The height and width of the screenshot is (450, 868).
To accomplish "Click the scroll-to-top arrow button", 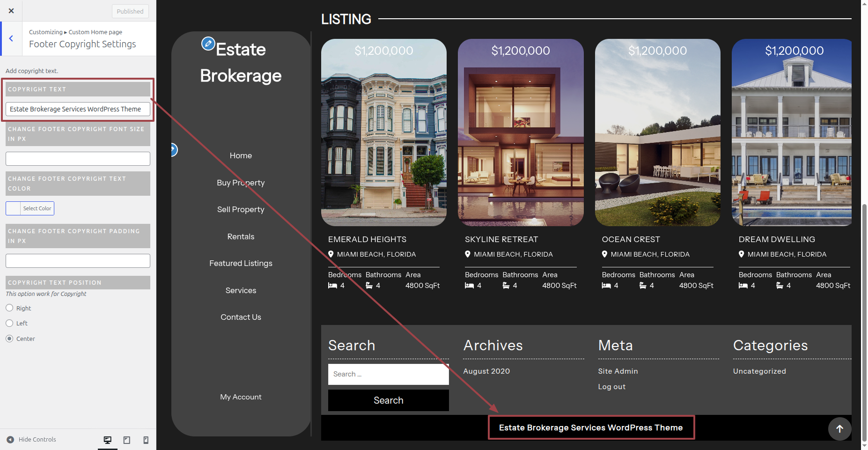I will pyautogui.click(x=839, y=428).
